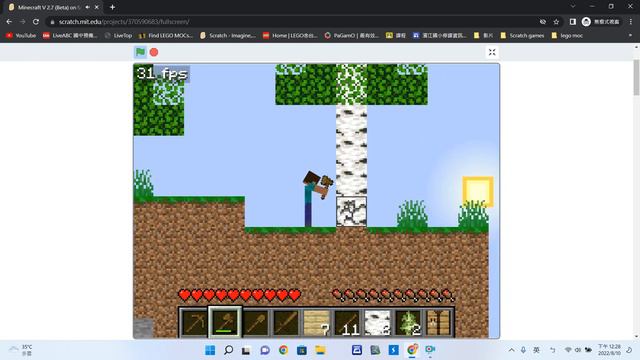
Task: Open the Find LEGO MOCs bookmark
Action: click(x=166, y=36)
